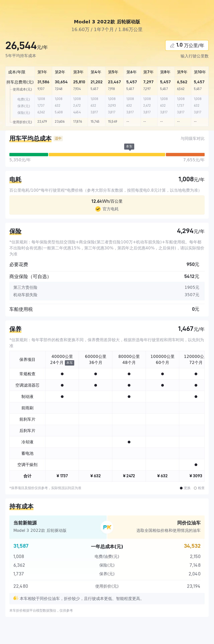Select the 前雨刷 maintenance row label

pos(27,408)
